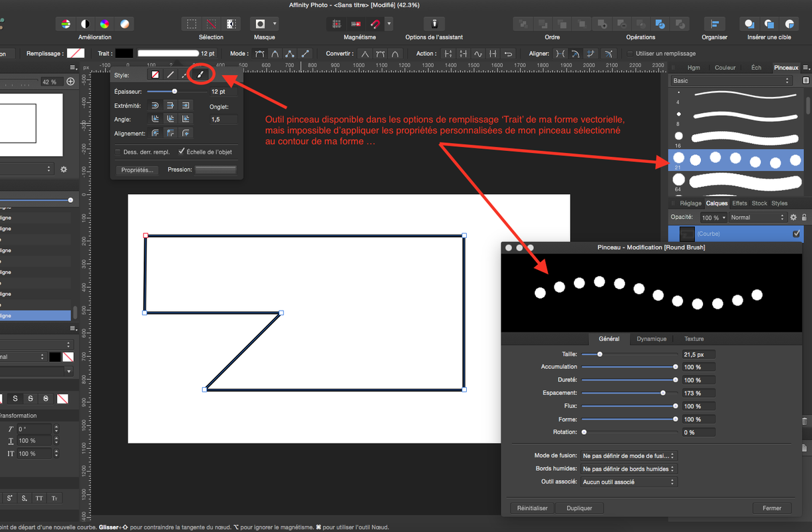Image resolution: width=812 pixels, height=532 pixels.
Task: Click the auto levels Amélioration icon
Action: click(65, 24)
